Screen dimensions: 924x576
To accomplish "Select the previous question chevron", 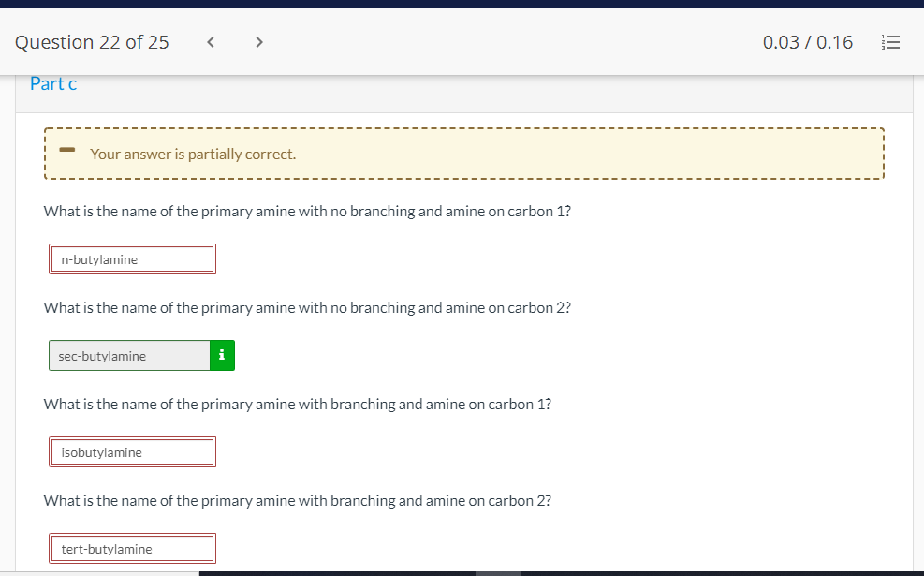I will click(x=210, y=41).
